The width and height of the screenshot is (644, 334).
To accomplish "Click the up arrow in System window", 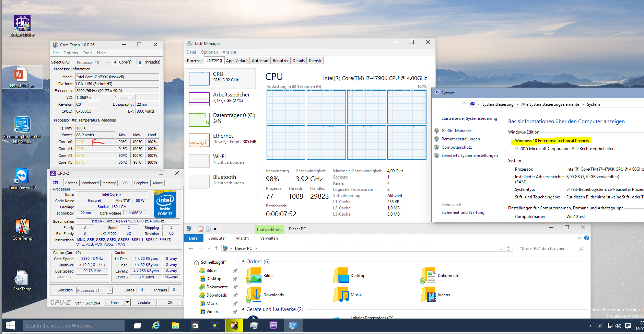I will pyautogui.click(x=464, y=104).
